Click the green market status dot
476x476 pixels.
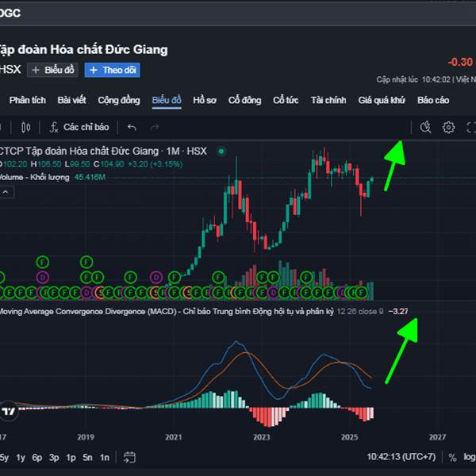click(221, 151)
